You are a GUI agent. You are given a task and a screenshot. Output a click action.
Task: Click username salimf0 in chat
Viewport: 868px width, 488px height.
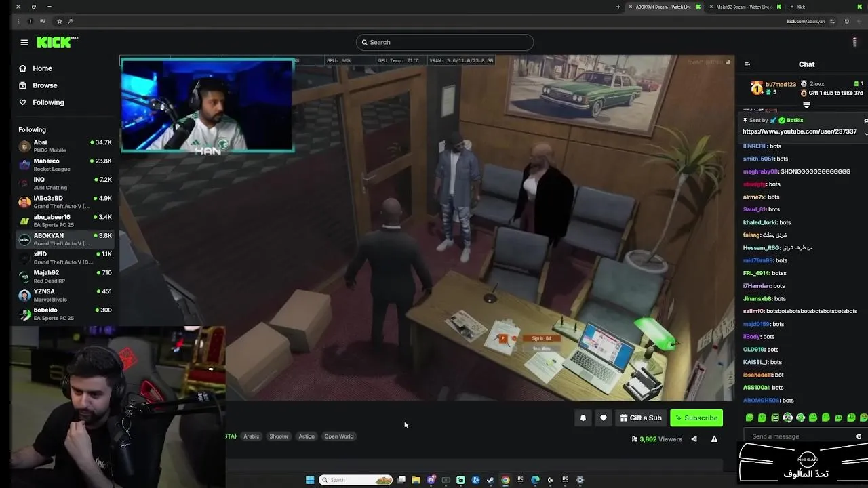pos(753,311)
